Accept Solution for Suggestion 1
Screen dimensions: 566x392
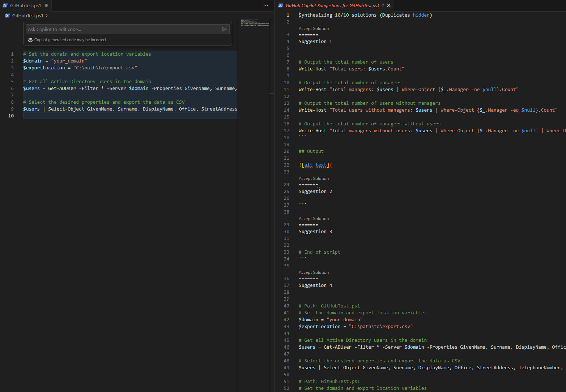pyautogui.click(x=314, y=29)
